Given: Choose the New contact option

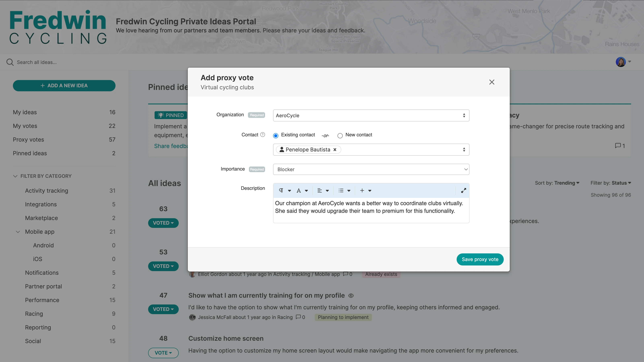Looking at the screenshot, I should pyautogui.click(x=340, y=135).
